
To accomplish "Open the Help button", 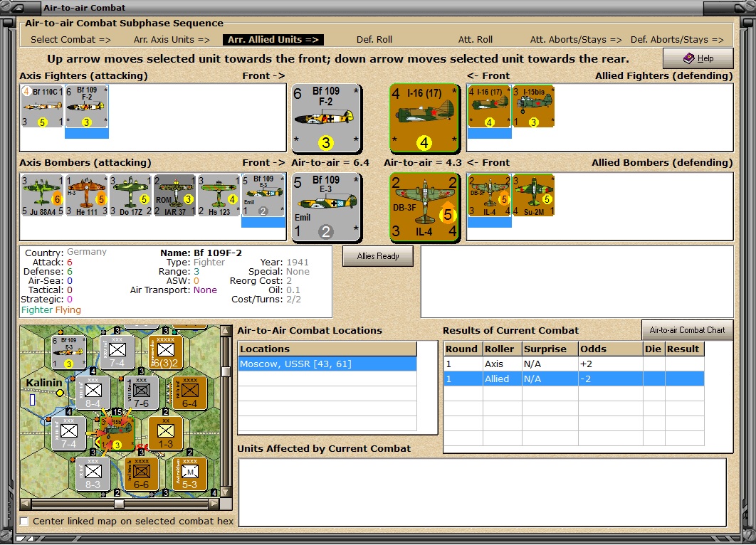I will coord(698,58).
